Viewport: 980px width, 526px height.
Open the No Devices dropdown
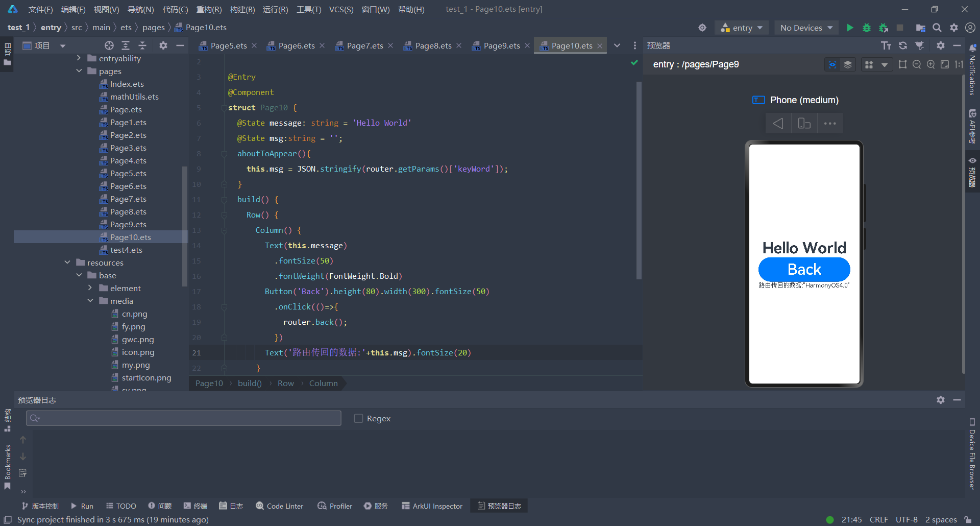(806, 28)
